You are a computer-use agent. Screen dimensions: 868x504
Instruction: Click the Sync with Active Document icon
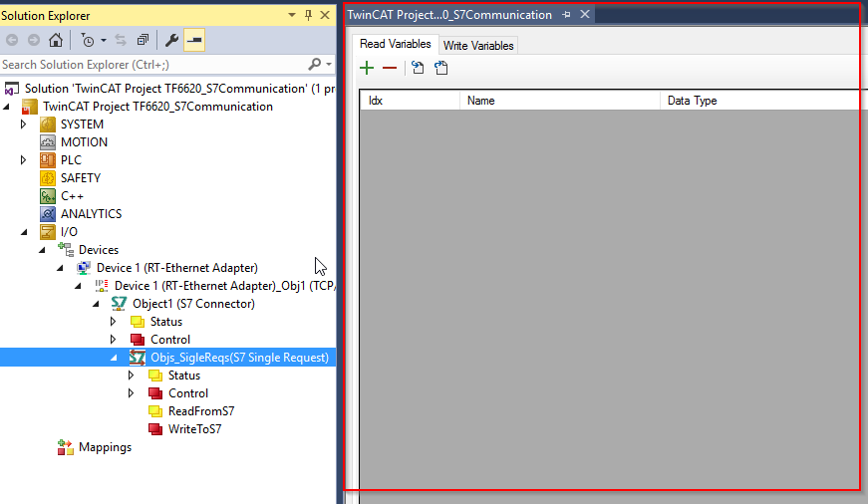pyautogui.click(x=121, y=40)
